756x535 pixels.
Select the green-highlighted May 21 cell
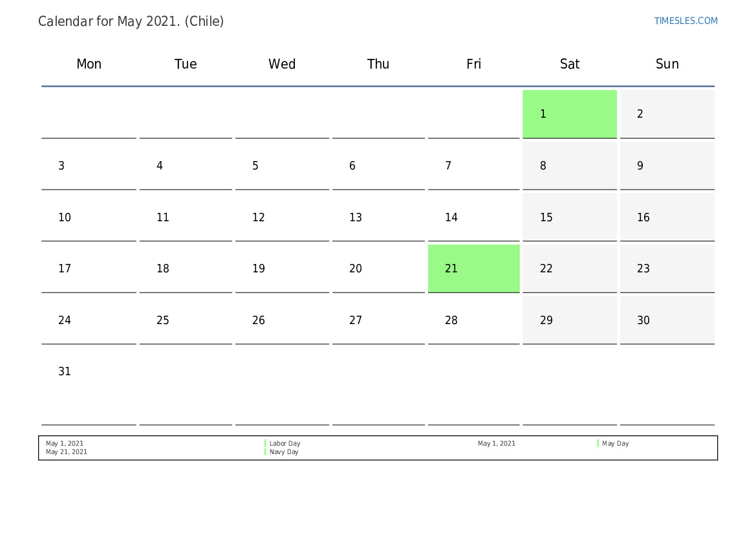(x=473, y=268)
